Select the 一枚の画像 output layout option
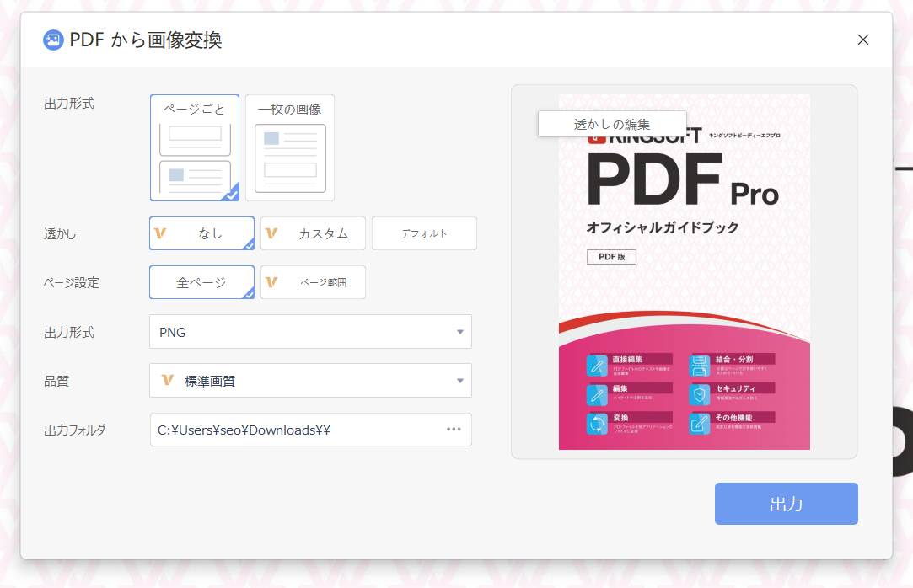Viewport: 913px width, 588px height. pos(290,147)
